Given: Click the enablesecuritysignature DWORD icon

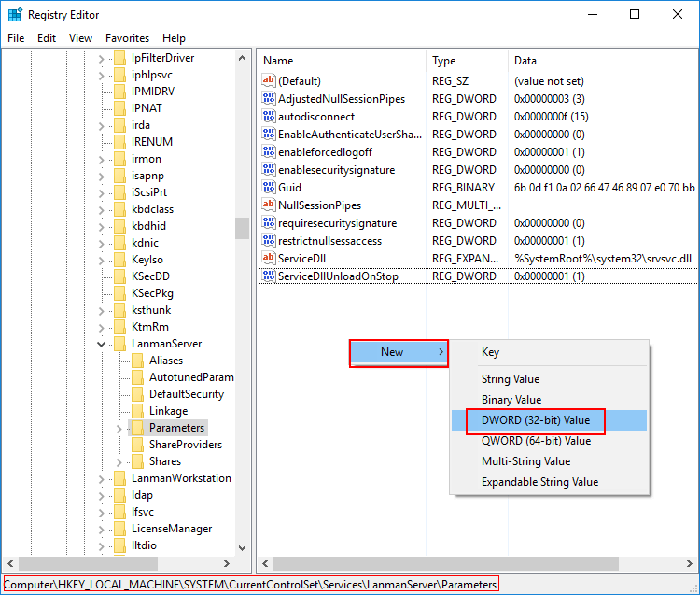Looking at the screenshot, I should pyautogui.click(x=269, y=169).
